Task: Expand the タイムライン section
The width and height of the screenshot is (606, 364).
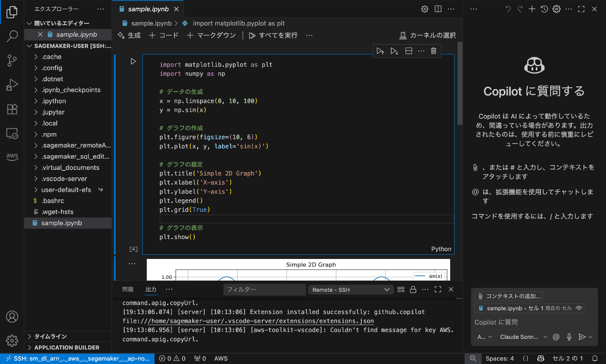Action: [x=68, y=336]
